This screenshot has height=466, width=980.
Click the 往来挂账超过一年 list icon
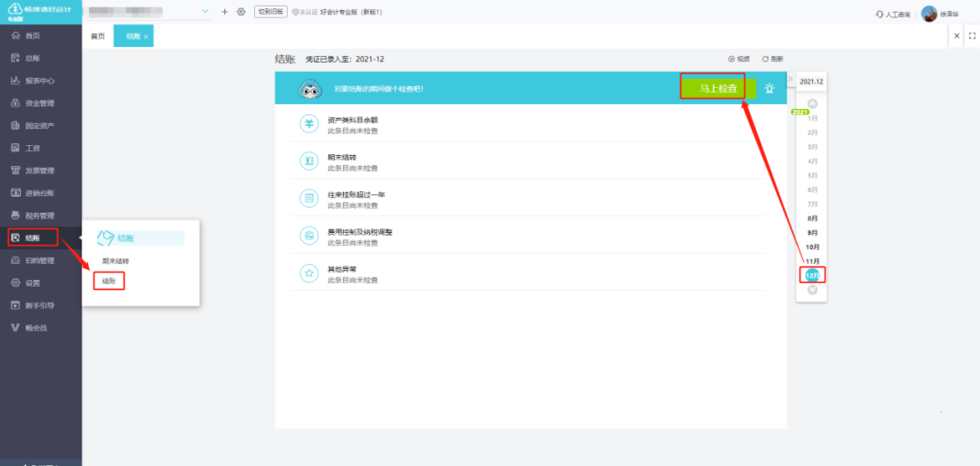(309, 199)
